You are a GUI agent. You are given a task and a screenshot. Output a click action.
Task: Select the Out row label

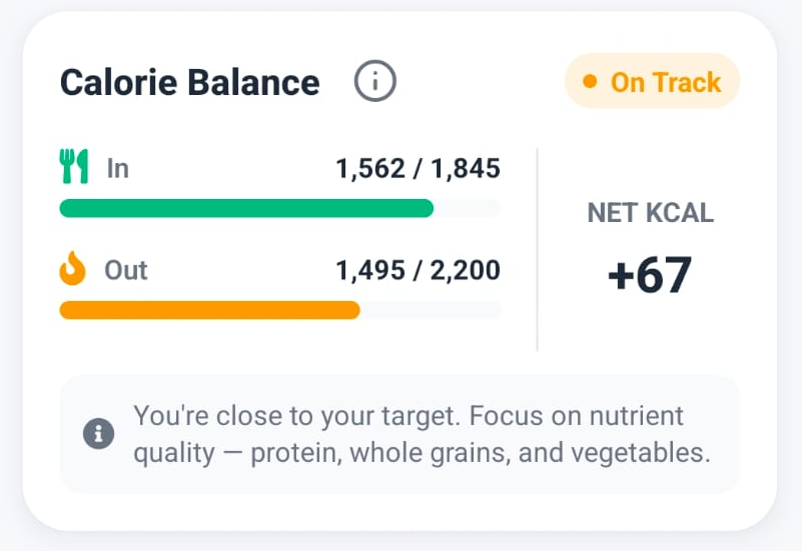tap(126, 270)
